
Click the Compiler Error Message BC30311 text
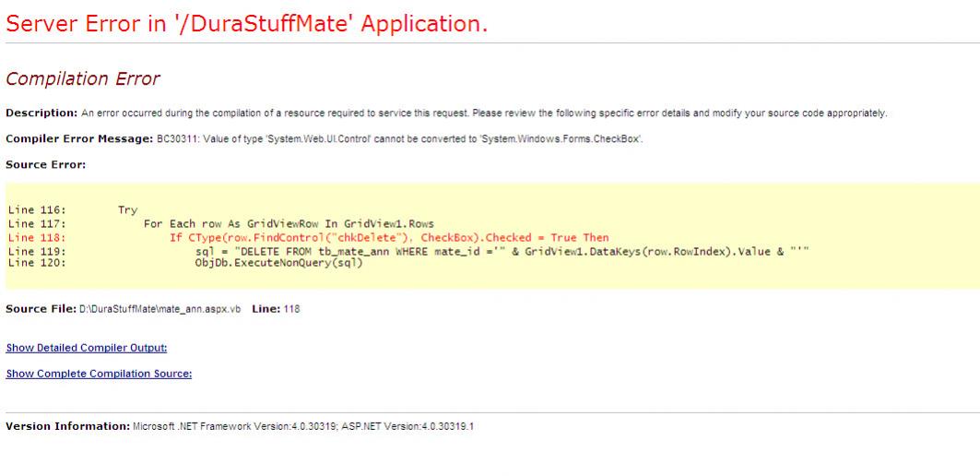pyautogui.click(x=399, y=139)
